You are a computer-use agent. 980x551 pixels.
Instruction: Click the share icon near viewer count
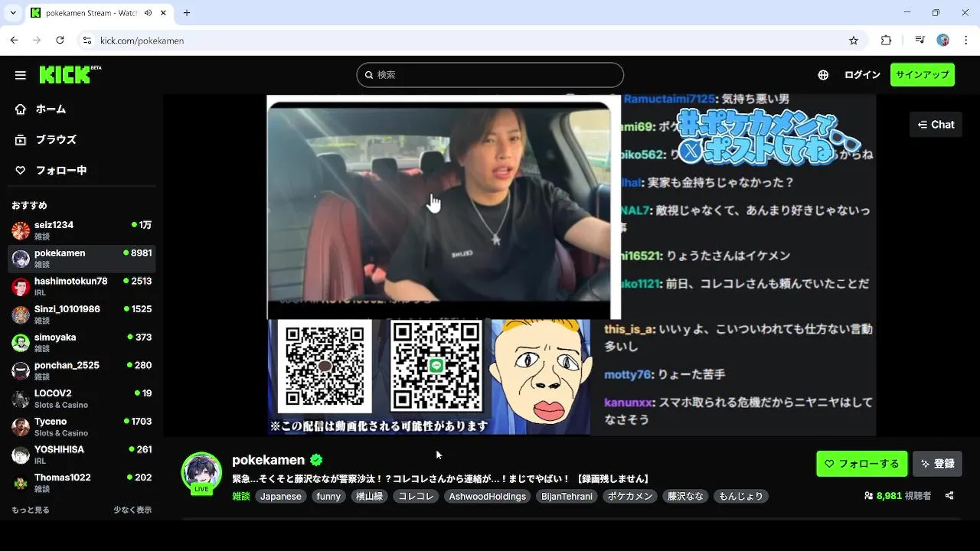pos(949,496)
